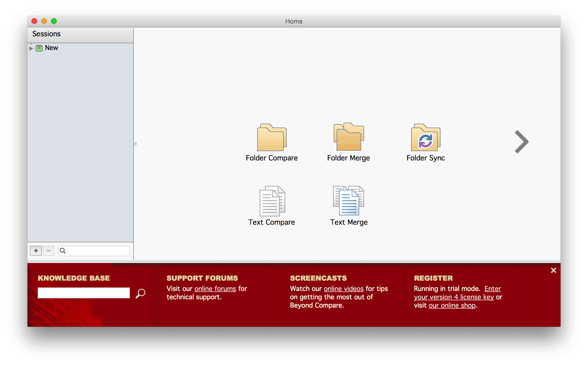Select the New session entry
The width and height of the screenshot is (588, 366).
51,48
